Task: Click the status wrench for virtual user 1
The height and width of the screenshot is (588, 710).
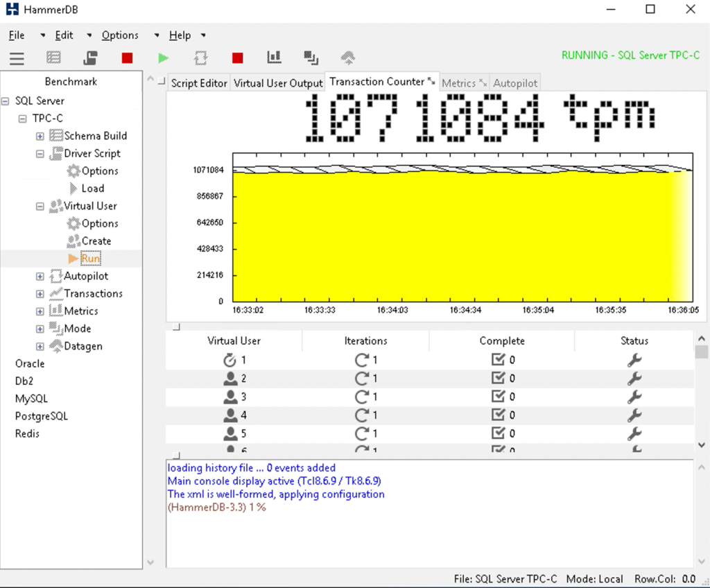Action: pyautogui.click(x=634, y=360)
